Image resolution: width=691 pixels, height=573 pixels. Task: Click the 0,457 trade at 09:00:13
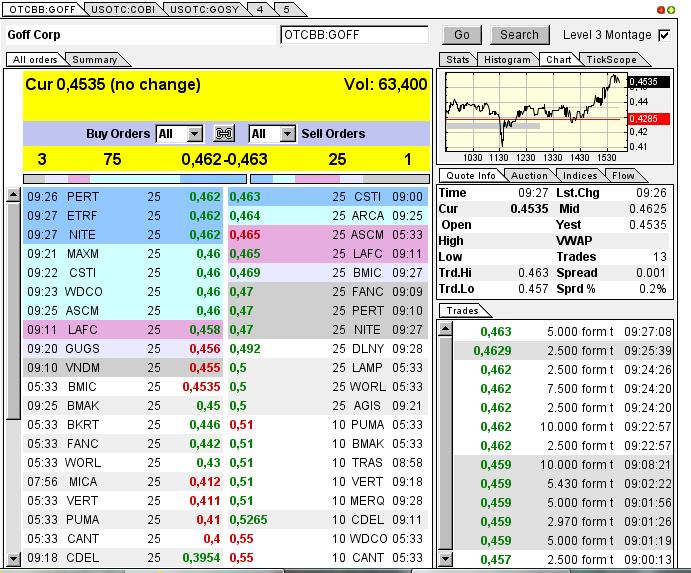[x=563, y=559]
